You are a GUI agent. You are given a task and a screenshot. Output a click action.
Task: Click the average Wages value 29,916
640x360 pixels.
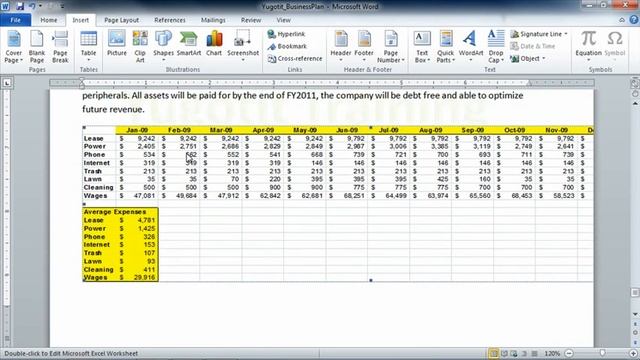[x=144, y=277]
